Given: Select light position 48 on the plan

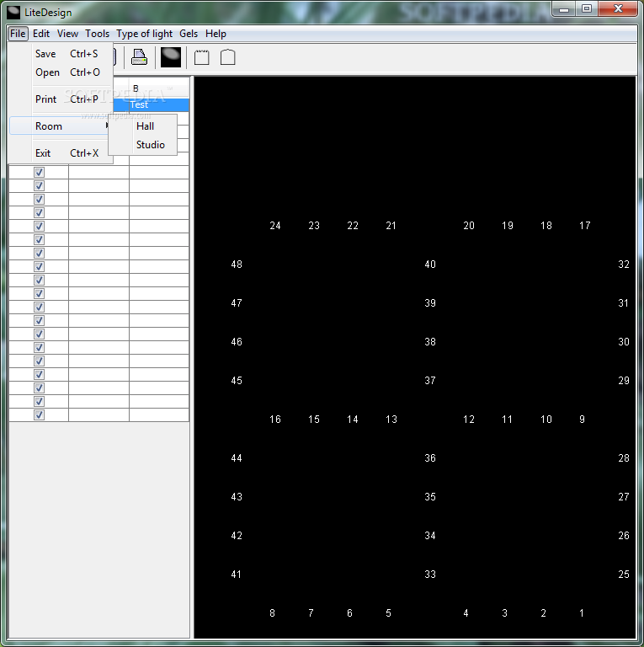Looking at the screenshot, I should [x=237, y=265].
